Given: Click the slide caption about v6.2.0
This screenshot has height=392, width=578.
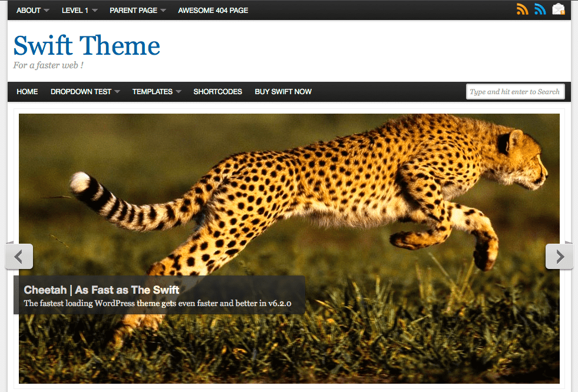Looking at the screenshot, I should pos(157,303).
